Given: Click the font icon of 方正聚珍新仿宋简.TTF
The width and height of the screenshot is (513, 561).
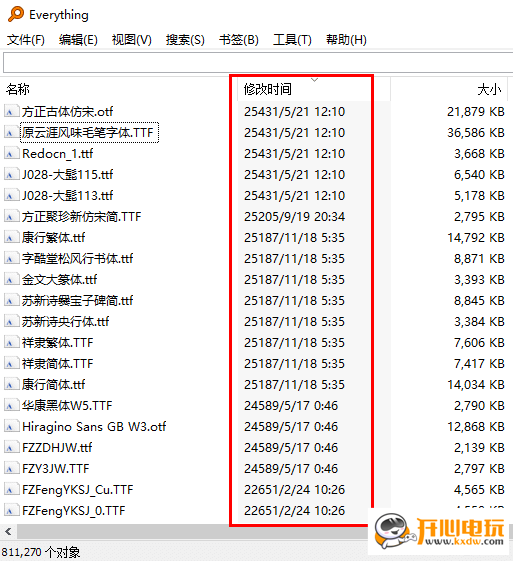Looking at the screenshot, I should coord(11,216).
